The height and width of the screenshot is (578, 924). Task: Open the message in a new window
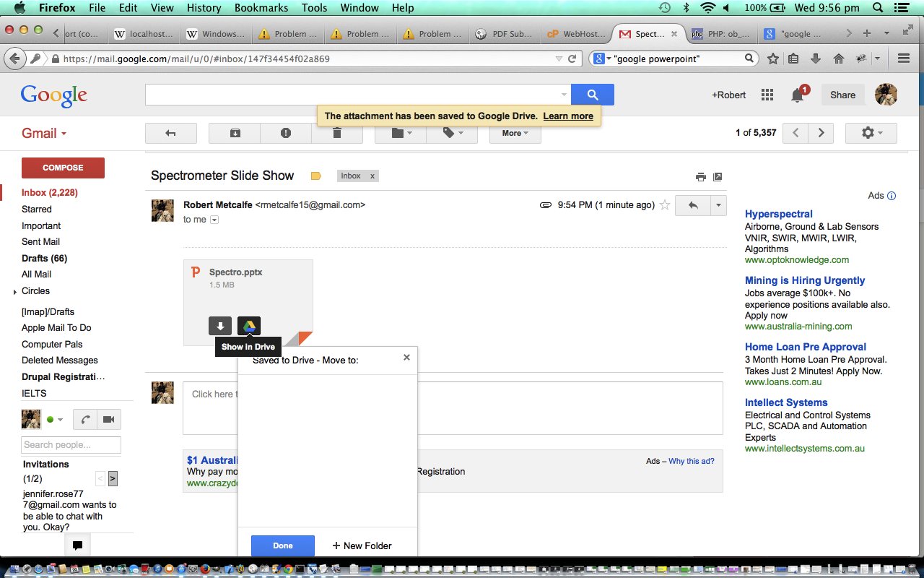click(x=718, y=176)
